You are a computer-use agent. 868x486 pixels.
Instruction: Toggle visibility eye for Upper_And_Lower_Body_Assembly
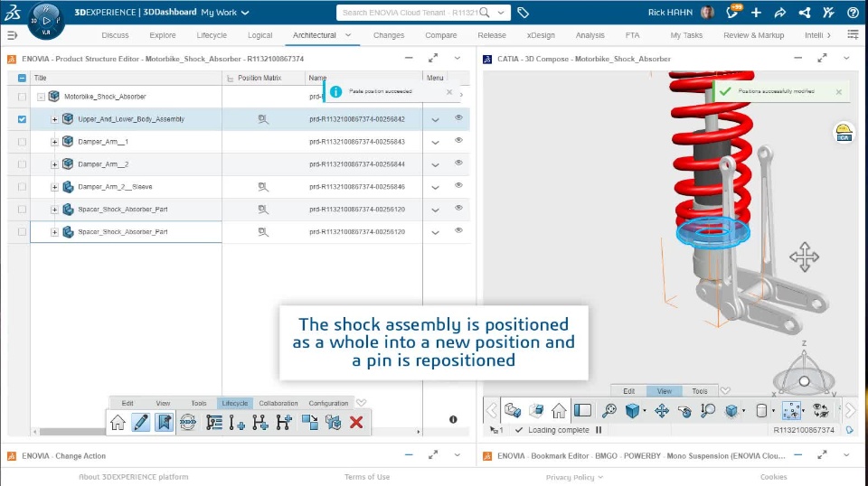pos(459,117)
